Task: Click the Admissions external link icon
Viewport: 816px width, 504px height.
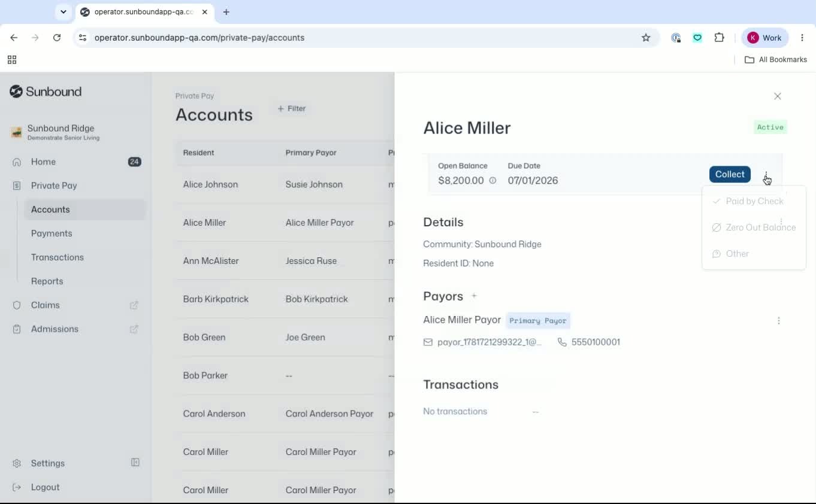Action: [134, 329]
